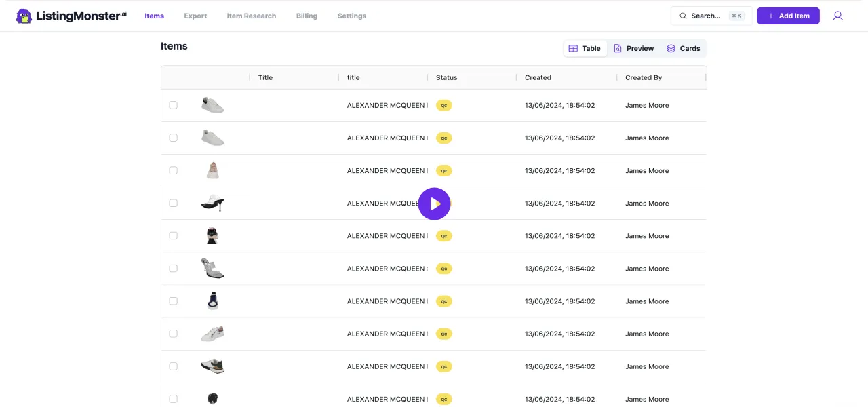Click the created date in navy high-top row
868x407 pixels.
(559, 301)
